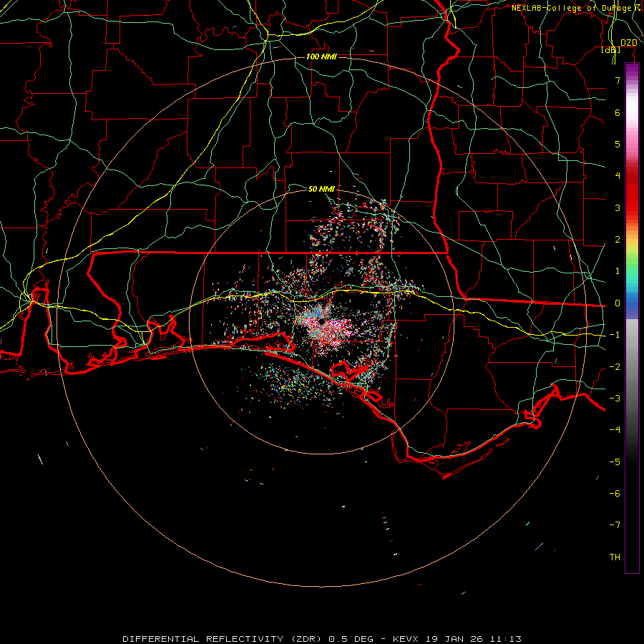
Task: Click the DIFFERENTIAL REFLECTIVITY caption words
Action: 203,639
